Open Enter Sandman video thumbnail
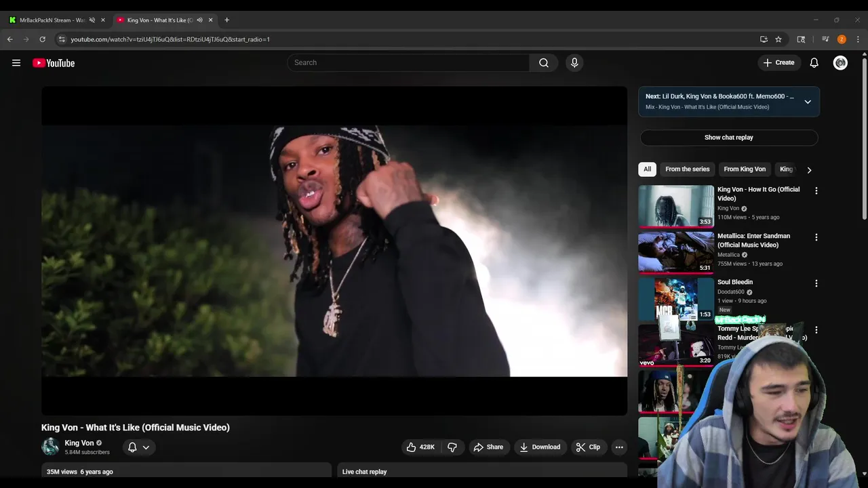Image resolution: width=868 pixels, height=488 pixels. click(x=676, y=253)
